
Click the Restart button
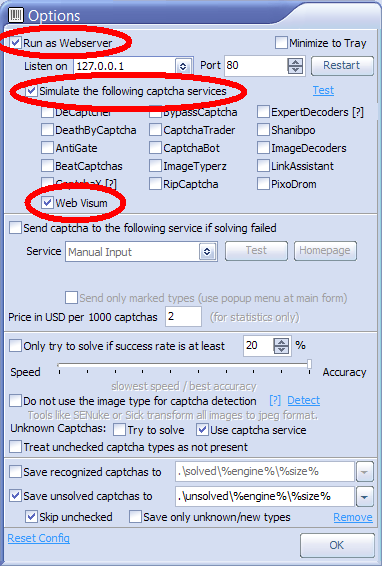click(x=342, y=65)
